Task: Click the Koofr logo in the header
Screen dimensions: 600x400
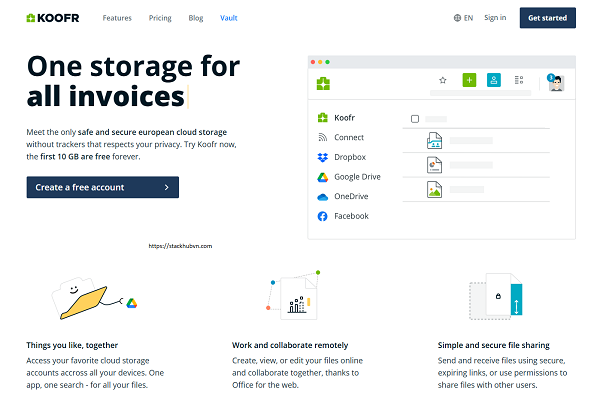Action: click(x=52, y=18)
